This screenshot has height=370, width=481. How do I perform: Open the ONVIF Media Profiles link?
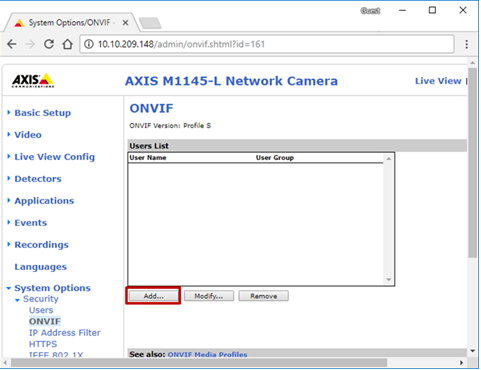(x=207, y=354)
